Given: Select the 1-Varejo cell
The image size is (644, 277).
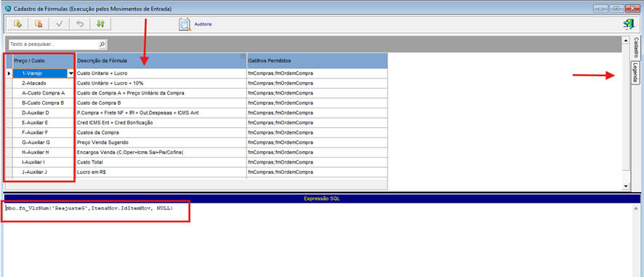Looking at the screenshot, I should pyautogui.click(x=40, y=73).
